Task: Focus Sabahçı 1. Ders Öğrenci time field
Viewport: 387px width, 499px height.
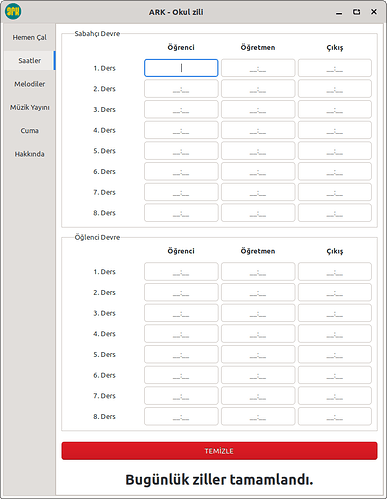Action: 181,68
